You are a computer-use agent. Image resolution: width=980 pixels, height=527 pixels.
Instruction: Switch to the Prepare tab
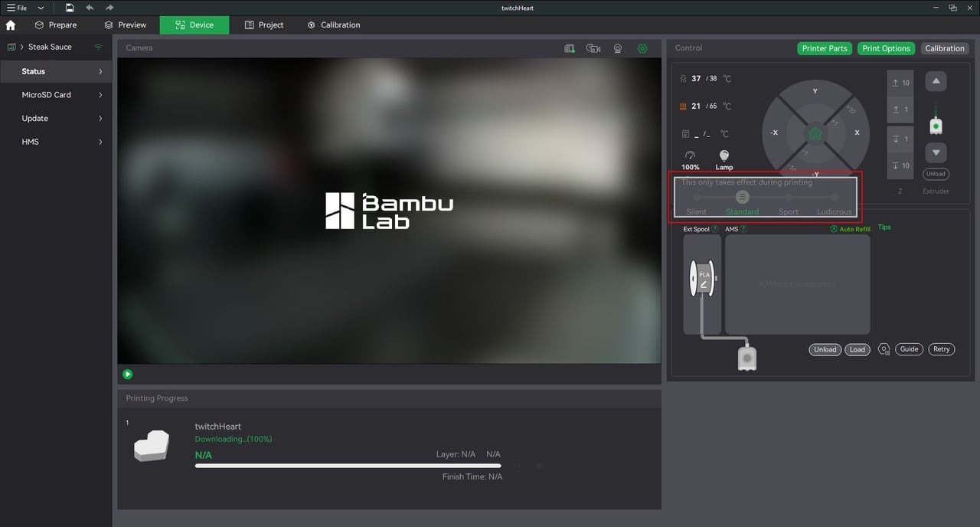pos(55,25)
